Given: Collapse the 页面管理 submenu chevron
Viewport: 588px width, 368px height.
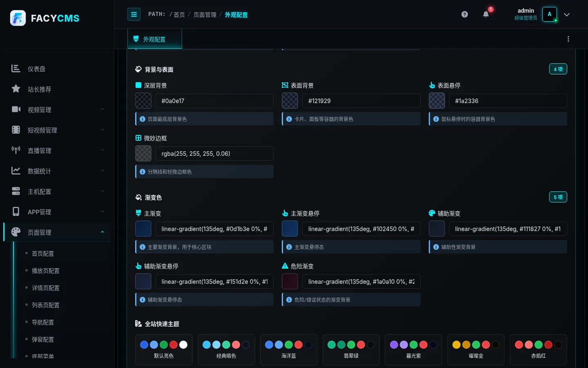Looking at the screenshot, I should click(x=102, y=232).
